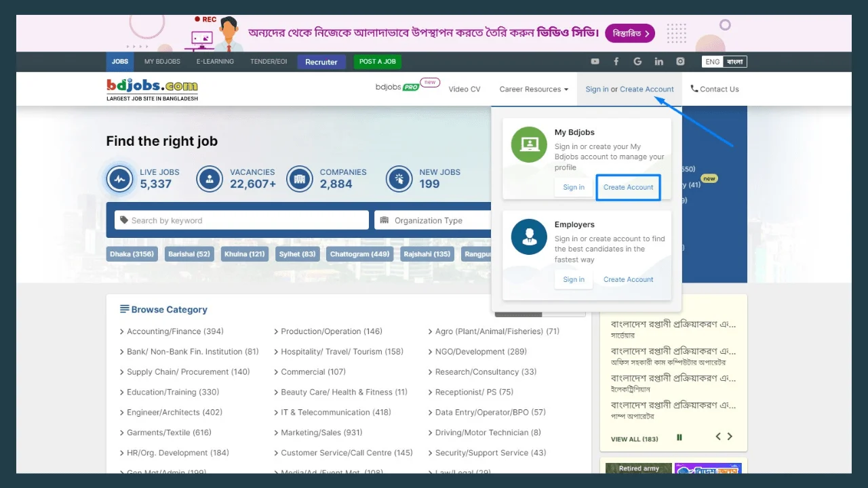Switch to the E-LEARNING tab
Screen dimensions: 868x488
(x=215, y=61)
